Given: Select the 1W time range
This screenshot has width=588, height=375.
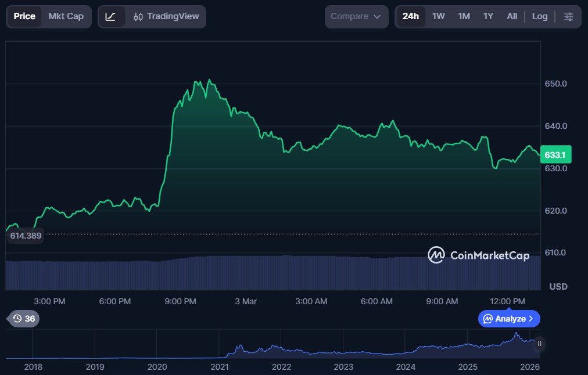Looking at the screenshot, I should [x=438, y=17].
